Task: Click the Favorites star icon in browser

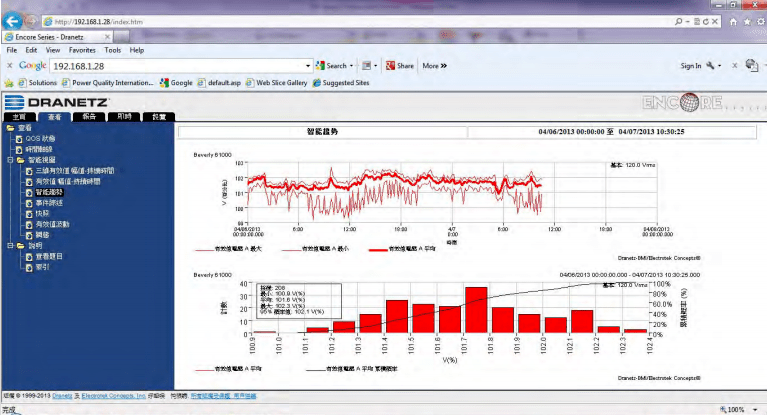Action: (x=746, y=20)
